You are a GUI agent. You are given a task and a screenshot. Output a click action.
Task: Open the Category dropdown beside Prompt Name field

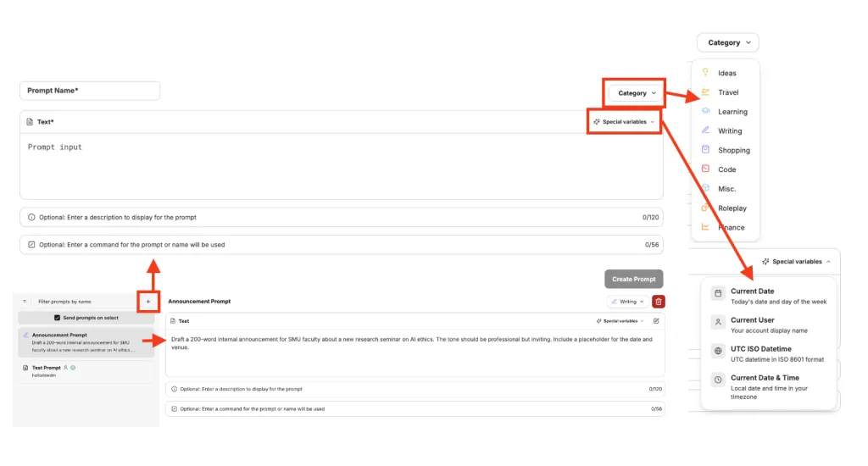click(636, 93)
